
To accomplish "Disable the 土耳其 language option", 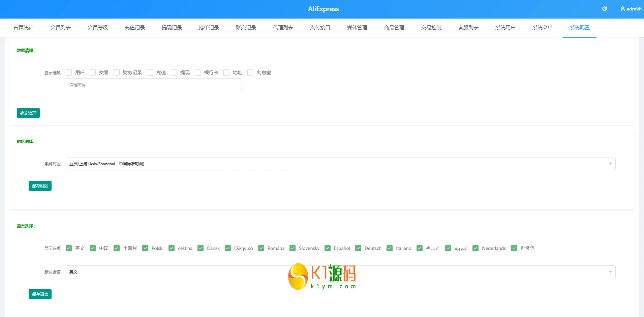I will (117, 248).
